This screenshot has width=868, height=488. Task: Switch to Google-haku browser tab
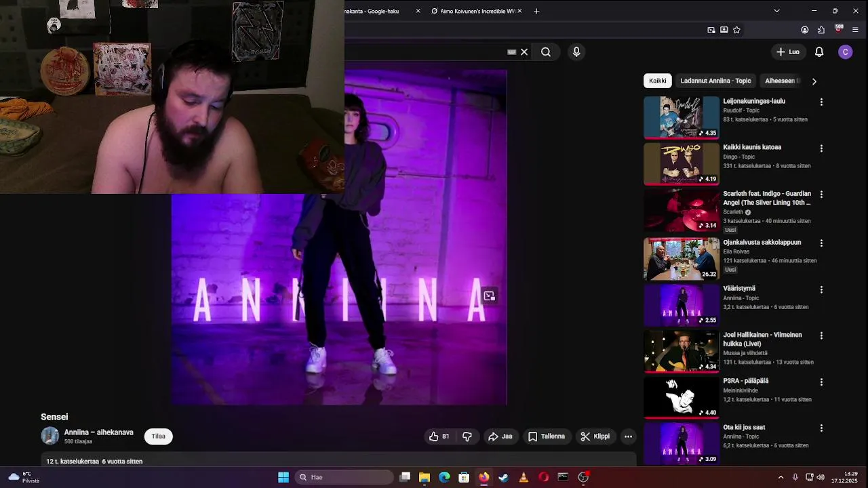[x=373, y=11]
